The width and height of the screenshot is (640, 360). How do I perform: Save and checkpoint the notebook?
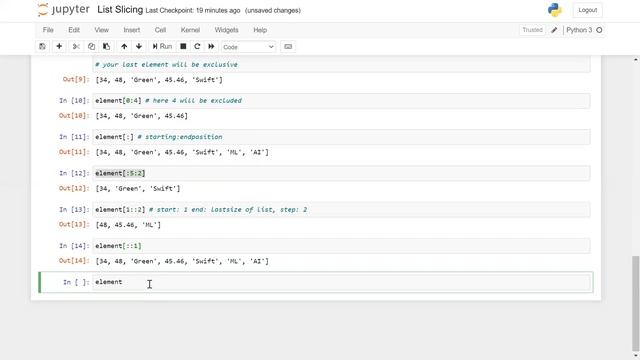tap(42, 47)
